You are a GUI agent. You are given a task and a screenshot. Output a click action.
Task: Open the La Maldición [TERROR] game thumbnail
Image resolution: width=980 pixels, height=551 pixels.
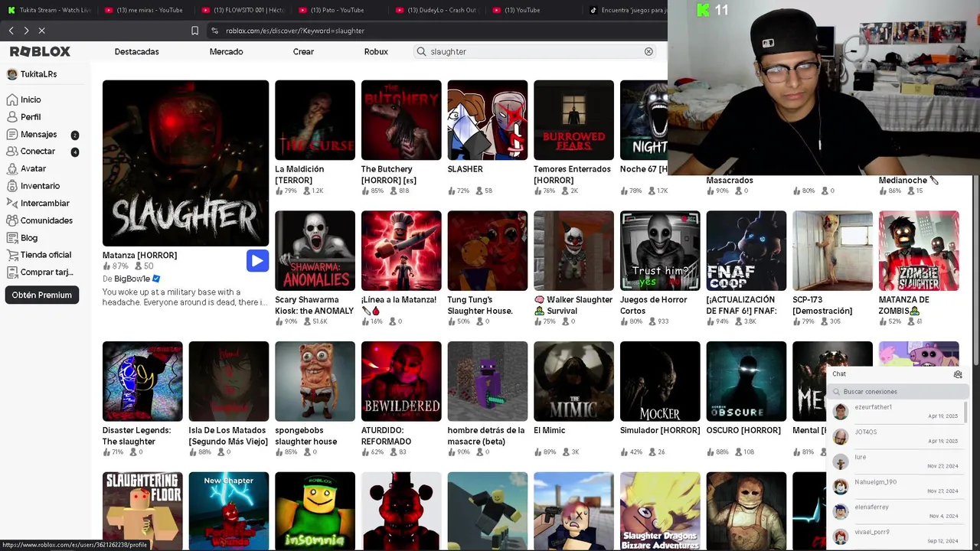[315, 120]
